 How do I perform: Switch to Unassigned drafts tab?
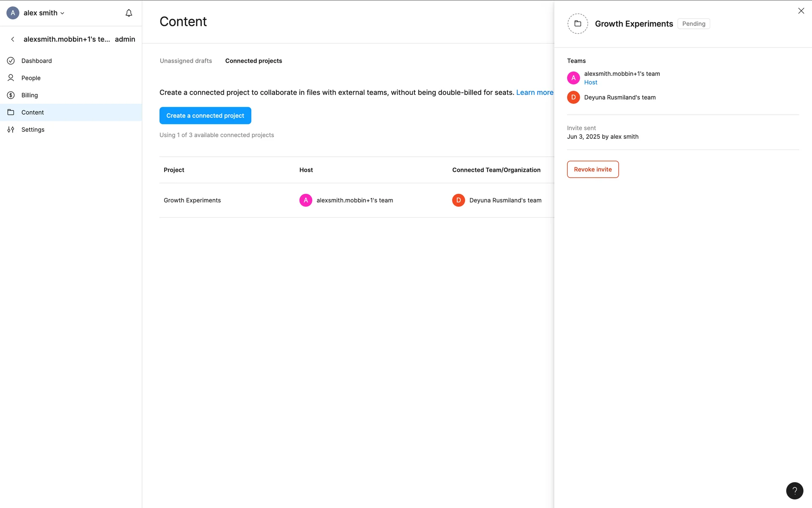coord(186,61)
